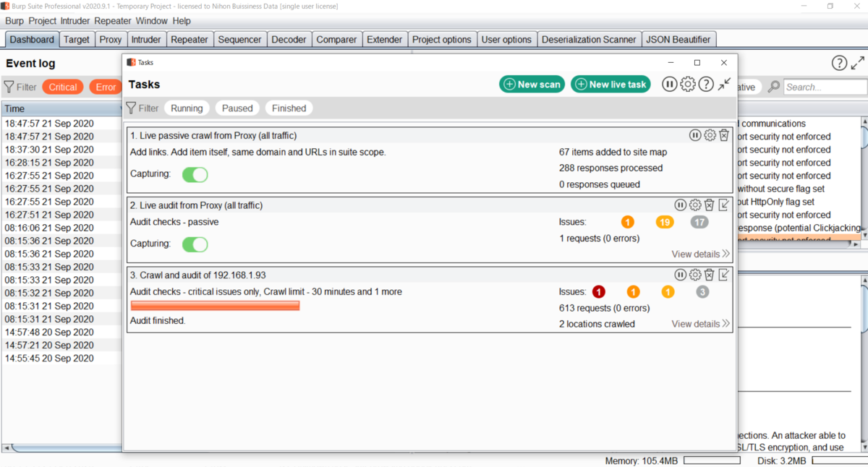Expand View details for Crawl and audit task

pyautogui.click(x=700, y=324)
